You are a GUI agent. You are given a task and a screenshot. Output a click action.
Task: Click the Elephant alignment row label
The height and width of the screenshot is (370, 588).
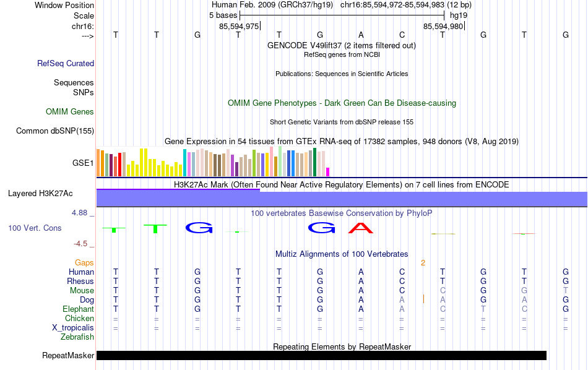point(79,309)
